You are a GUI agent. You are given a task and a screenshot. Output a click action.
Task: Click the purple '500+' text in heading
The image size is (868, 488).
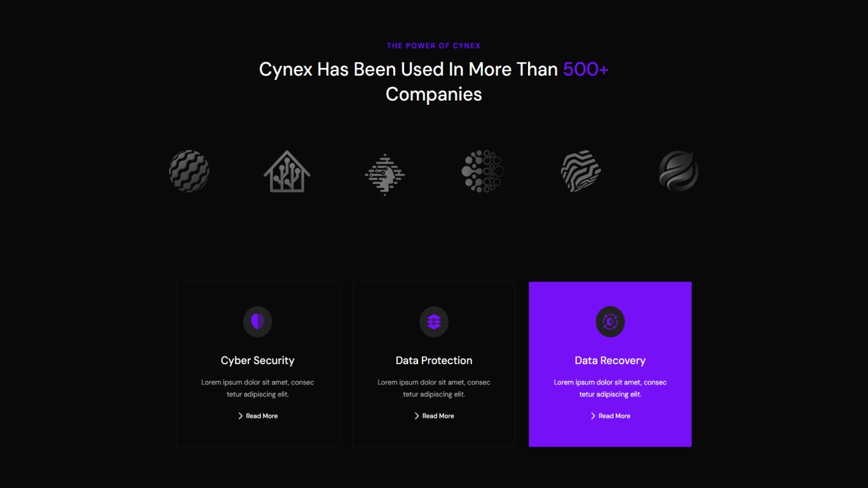pyautogui.click(x=586, y=69)
